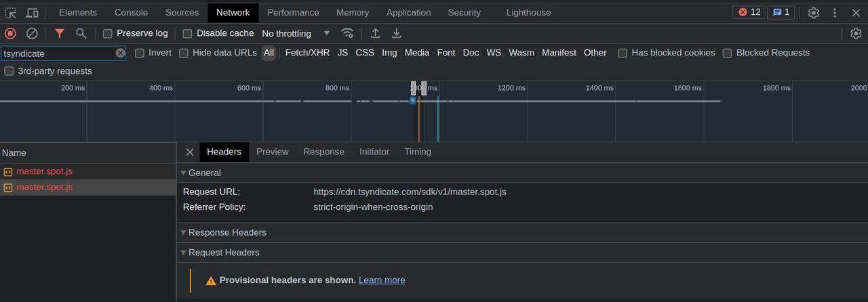Open the Memory panel tab

pos(353,12)
